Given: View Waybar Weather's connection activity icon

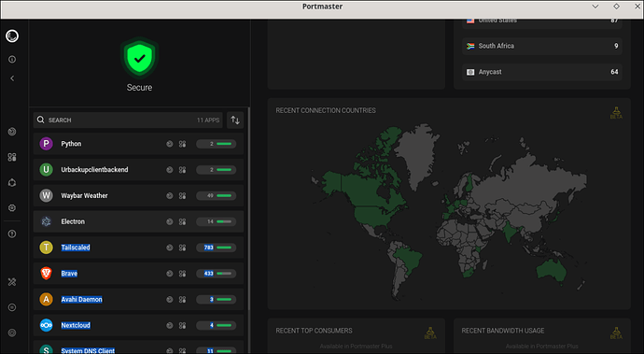Looking at the screenshot, I should click(x=170, y=196).
